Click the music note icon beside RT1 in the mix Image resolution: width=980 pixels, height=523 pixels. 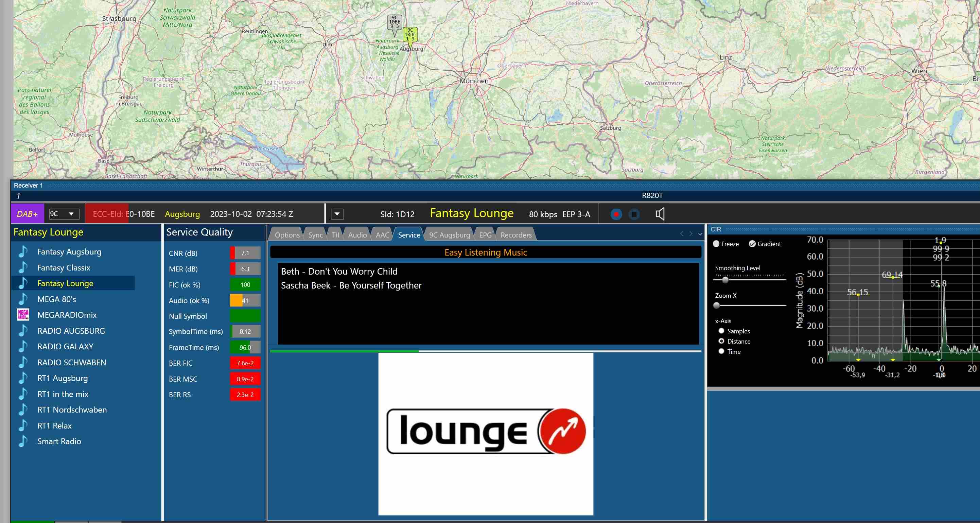[x=23, y=394]
